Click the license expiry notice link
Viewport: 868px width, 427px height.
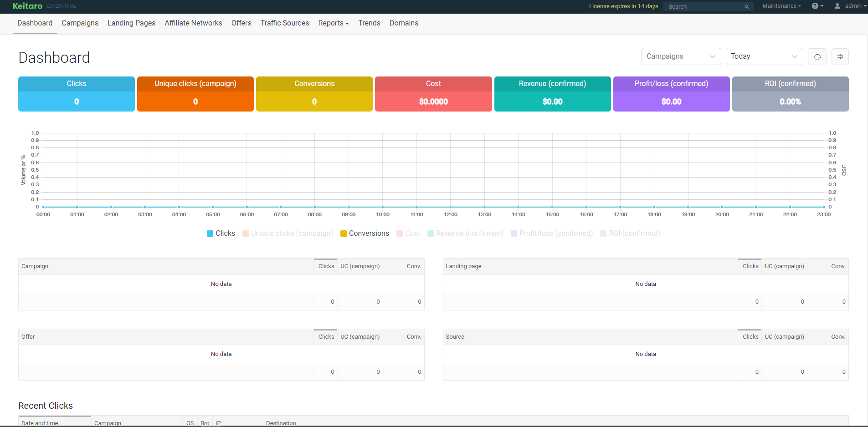(x=623, y=6)
